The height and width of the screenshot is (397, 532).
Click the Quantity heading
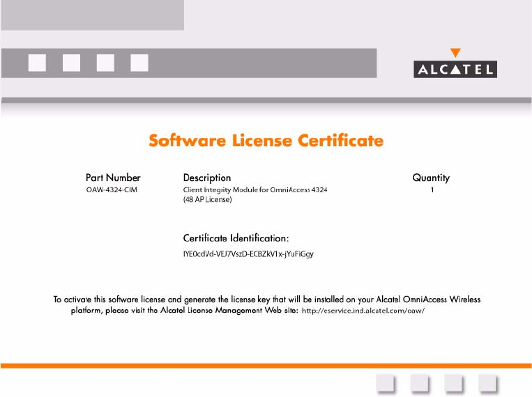point(431,178)
